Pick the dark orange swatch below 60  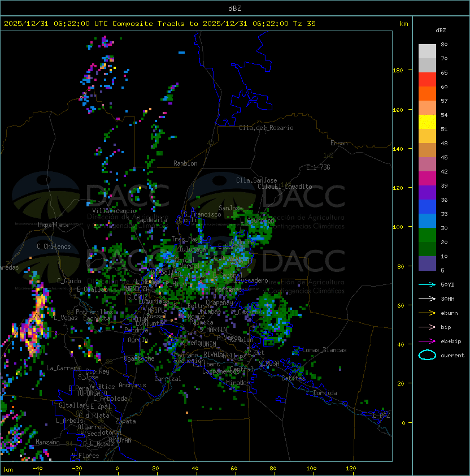(x=427, y=93)
